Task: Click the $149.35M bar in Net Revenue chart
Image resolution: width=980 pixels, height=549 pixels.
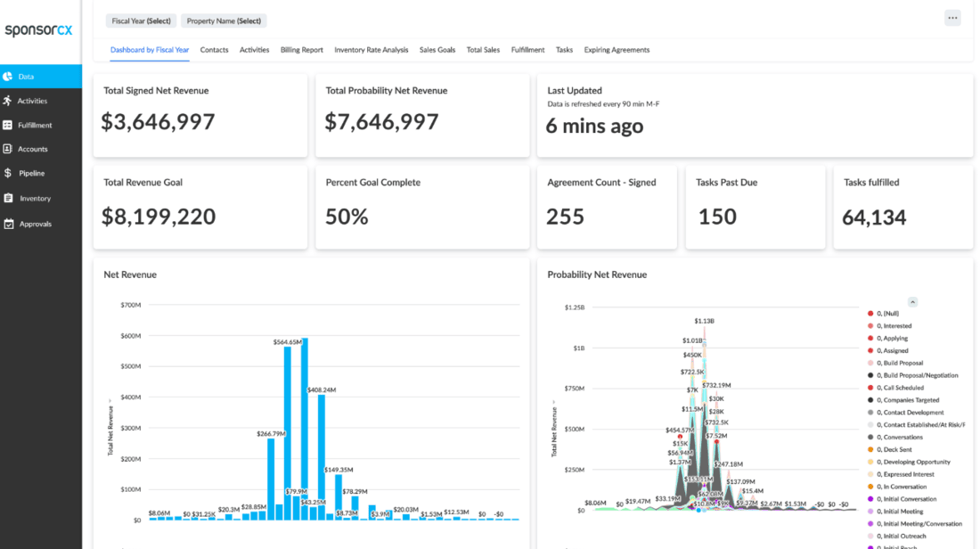Action: 339,497
